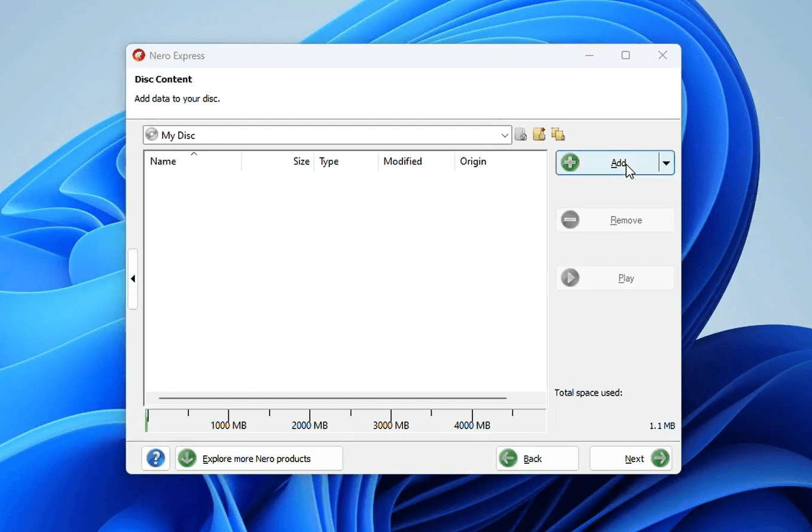Click the Play button
812x532 pixels.
615,278
